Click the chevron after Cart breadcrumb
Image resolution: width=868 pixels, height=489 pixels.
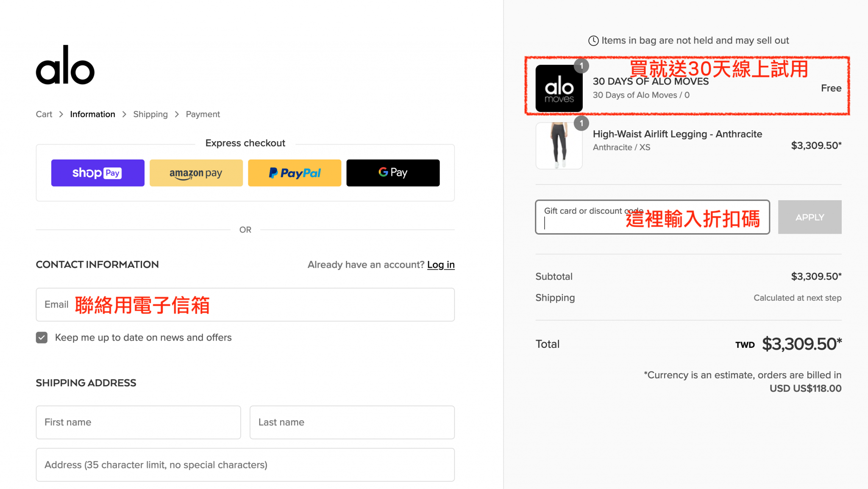pyautogui.click(x=61, y=114)
